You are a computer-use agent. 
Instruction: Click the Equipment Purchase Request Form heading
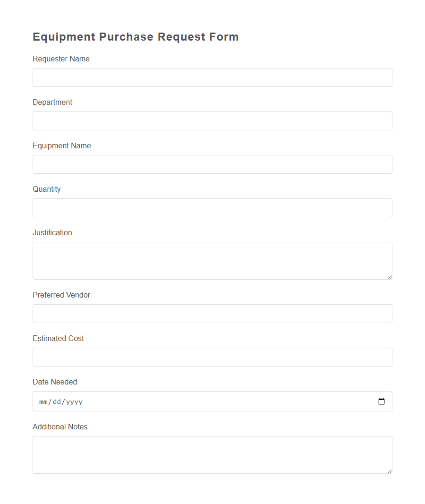(136, 36)
